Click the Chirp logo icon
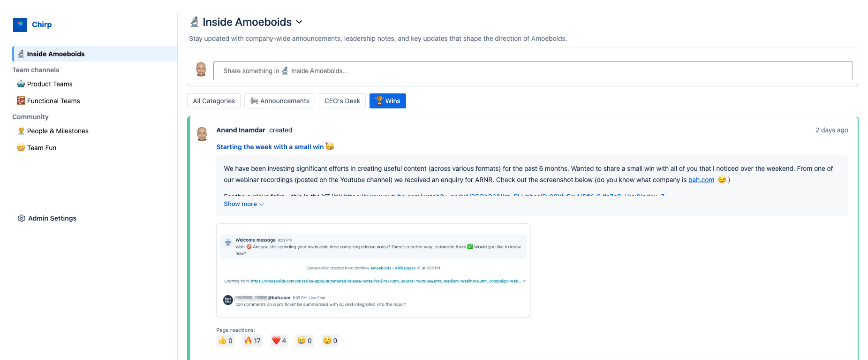 tap(20, 25)
